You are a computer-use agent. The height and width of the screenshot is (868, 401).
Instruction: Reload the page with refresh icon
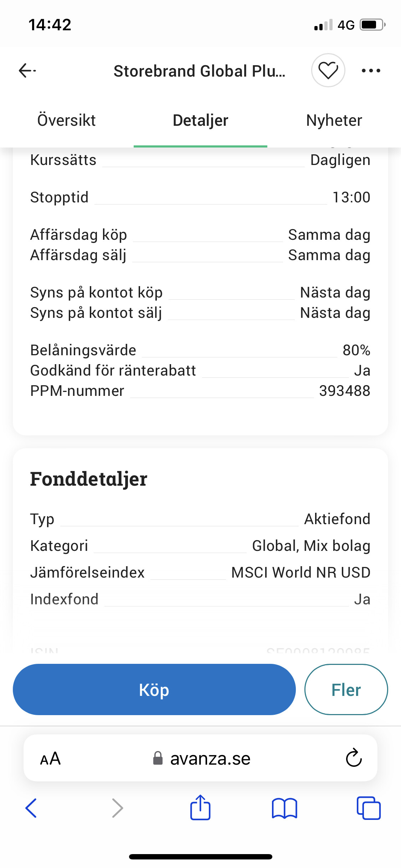click(354, 758)
